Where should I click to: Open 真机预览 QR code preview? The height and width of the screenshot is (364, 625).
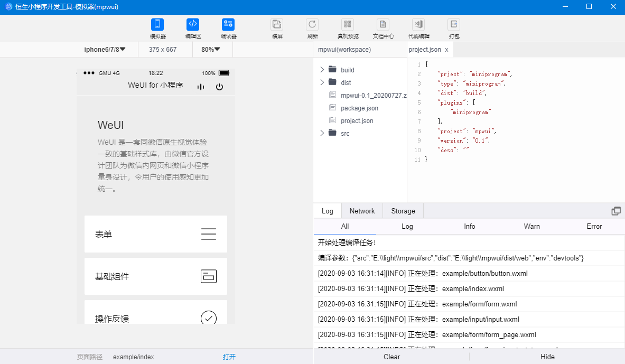click(348, 24)
